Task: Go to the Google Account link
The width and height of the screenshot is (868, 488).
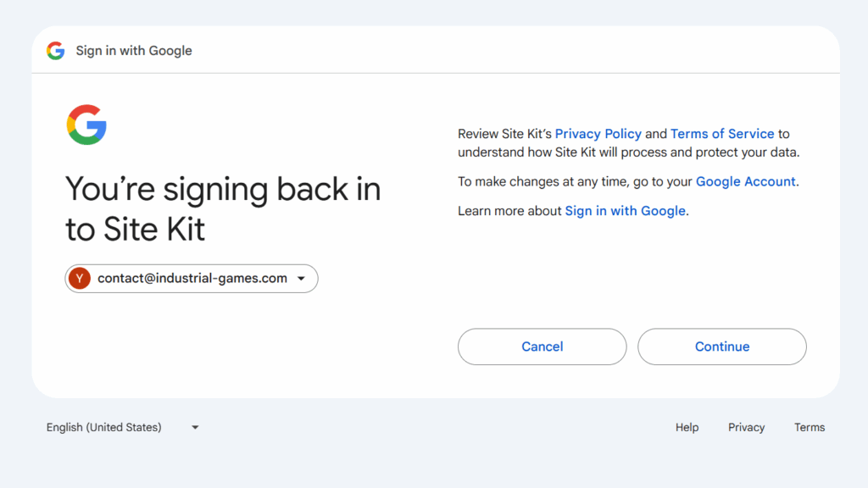Action: pyautogui.click(x=745, y=181)
